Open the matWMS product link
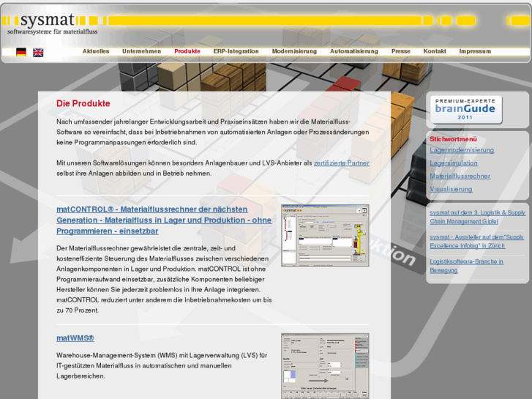 point(75,338)
